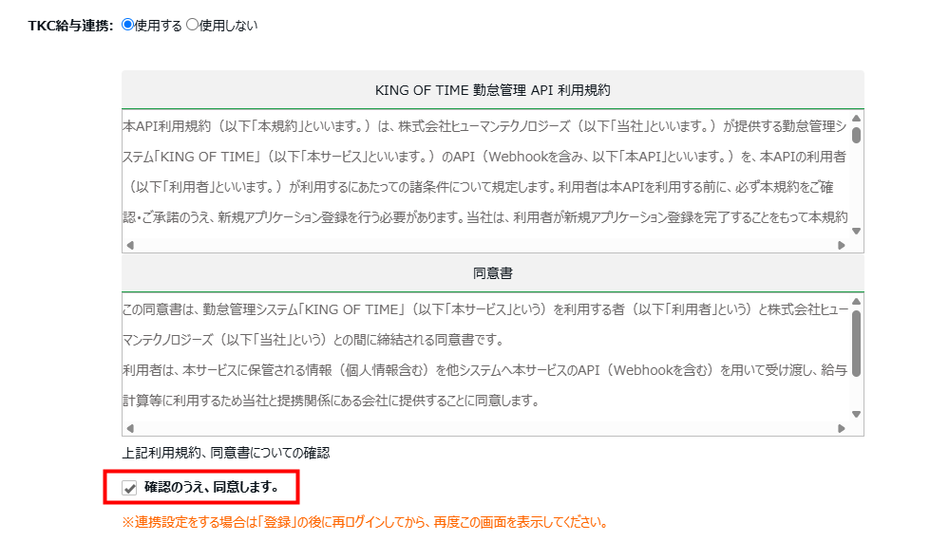949x560 pixels.
Task: Click the 上記利用規約、同意書についての確認 text
Action: tap(226, 453)
